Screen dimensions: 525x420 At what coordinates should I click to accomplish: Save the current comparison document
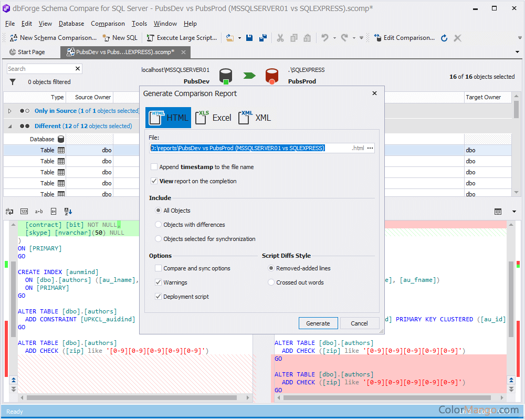point(249,37)
